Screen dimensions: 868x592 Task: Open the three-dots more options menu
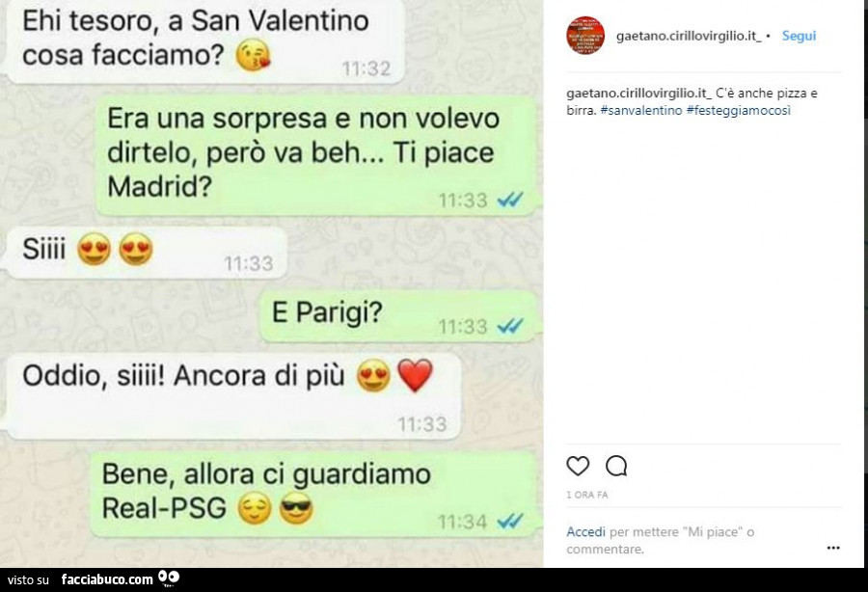tap(833, 548)
